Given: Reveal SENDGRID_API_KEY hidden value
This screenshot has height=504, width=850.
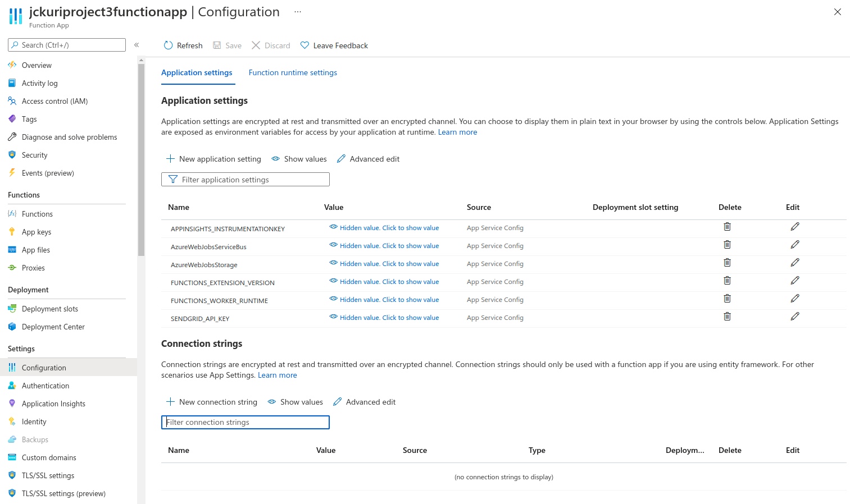Looking at the screenshot, I should pyautogui.click(x=384, y=318).
